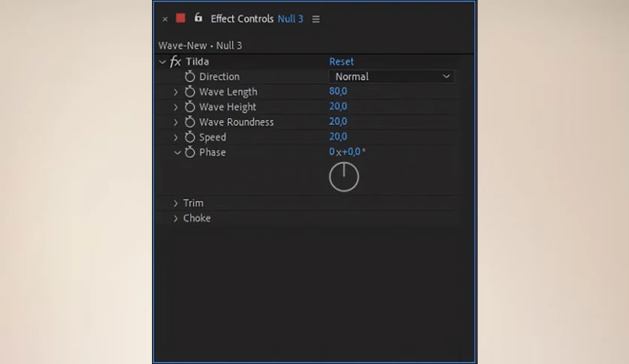The image size is (629, 364).
Task: Reset the Tilda effect
Action: click(x=342, y=62)
